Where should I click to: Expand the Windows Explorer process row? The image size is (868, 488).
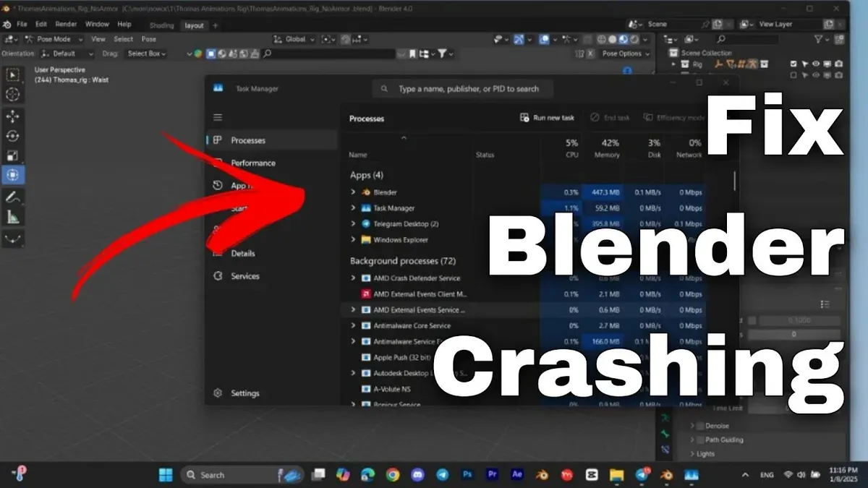click(x=353, y=240)
